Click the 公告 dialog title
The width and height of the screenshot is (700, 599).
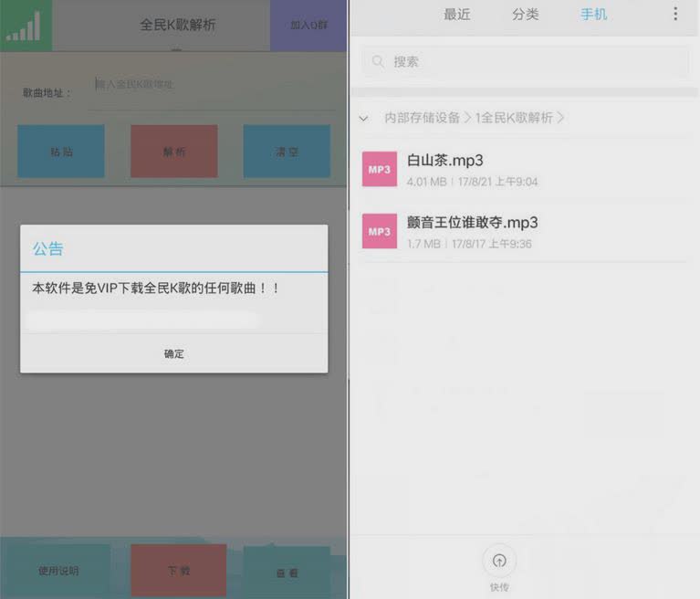(x=47, y=248)
